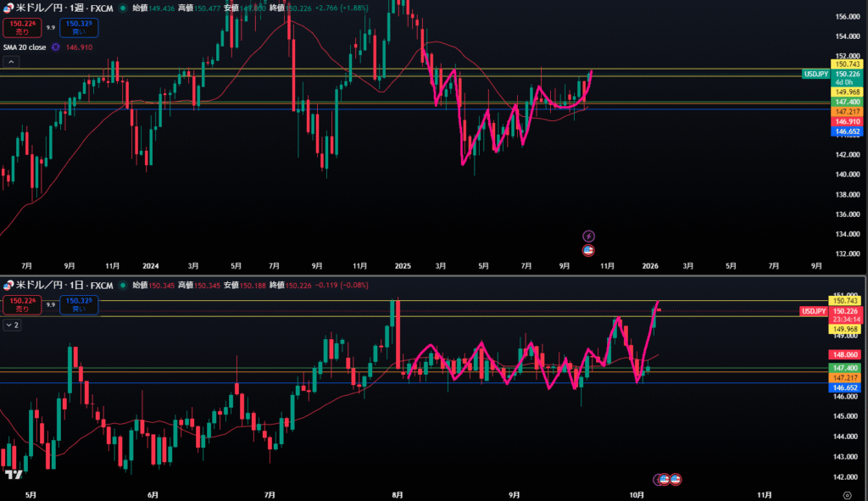Screen dimensions: 868x501
Task: Click the SMA 20 close indicator label
Action: click(x=25, y=47)
